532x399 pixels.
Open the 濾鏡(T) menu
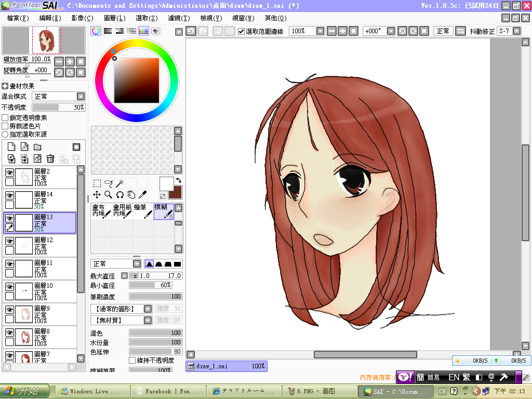pos(179,18)
